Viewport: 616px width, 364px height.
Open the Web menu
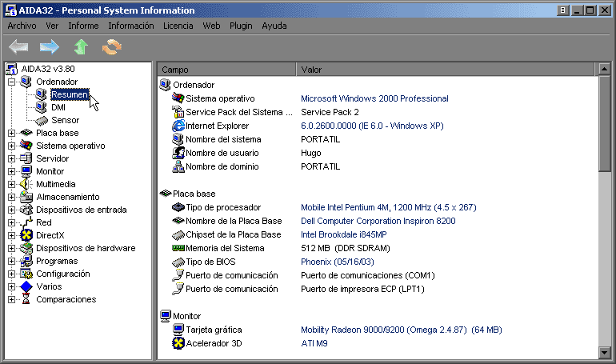pyautogui.click(x=211, y=26)
